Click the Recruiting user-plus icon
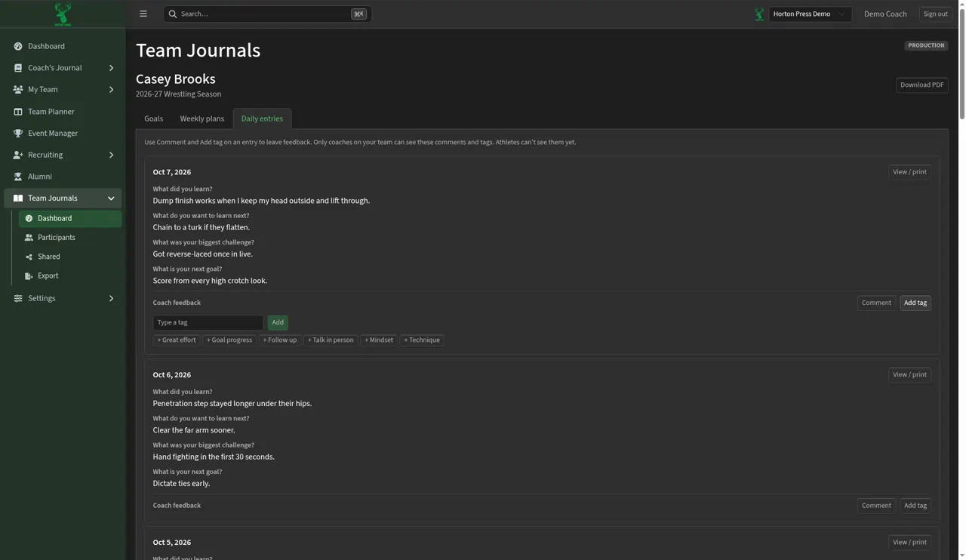Image resolution: width=966 pixels, height=560 pixels. (18, 155)
